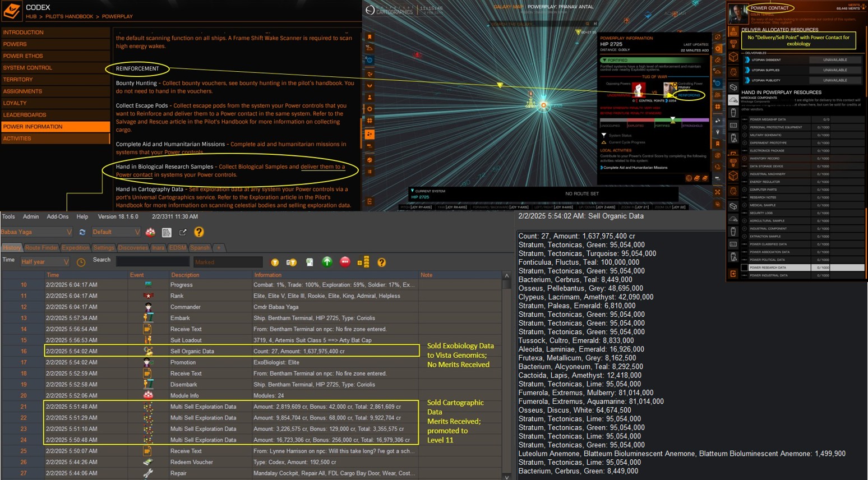868x480 pixels.
Task: Click the Repair row's wrench icon
Action: (x=148, y=473)
